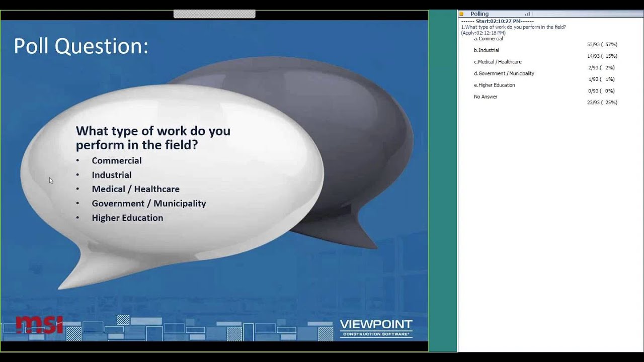Click the 'Start:02:10:27 PM' line
Image resolution: width=644 pixels, height=362 pixels.
498,21
